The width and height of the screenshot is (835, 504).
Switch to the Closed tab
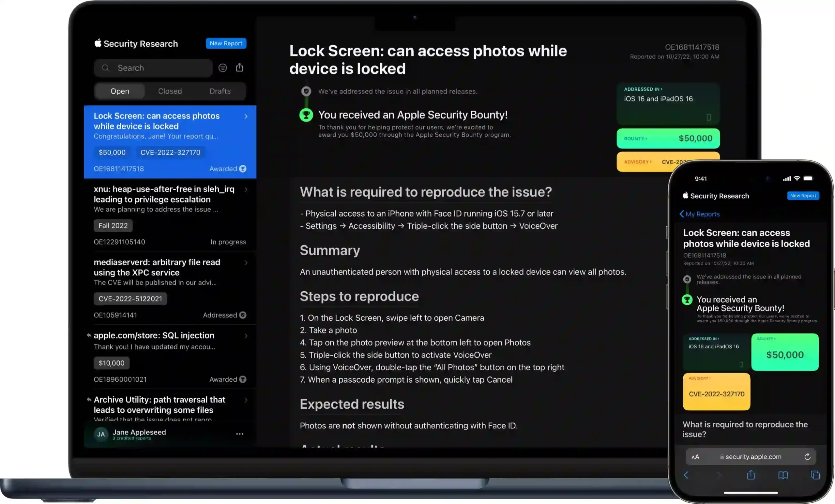[170, 91]
